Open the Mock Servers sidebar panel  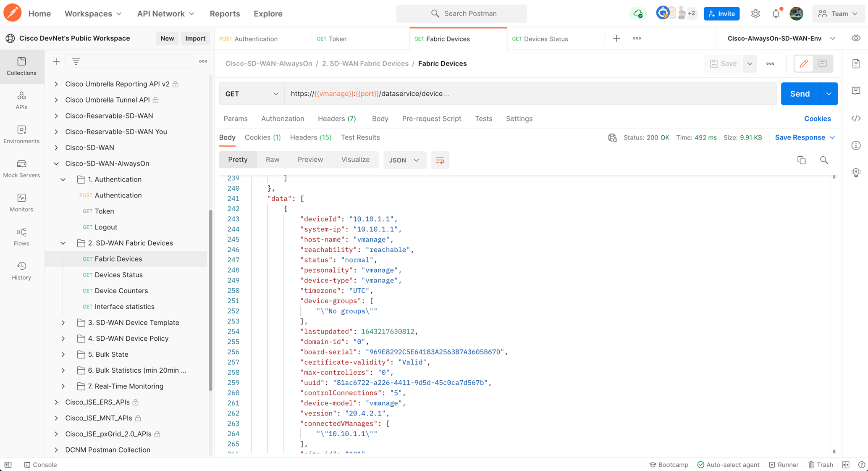click(x=21, y=168)
